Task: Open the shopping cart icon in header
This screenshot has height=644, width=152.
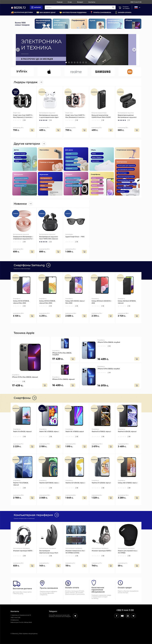Action: (120, 7)
